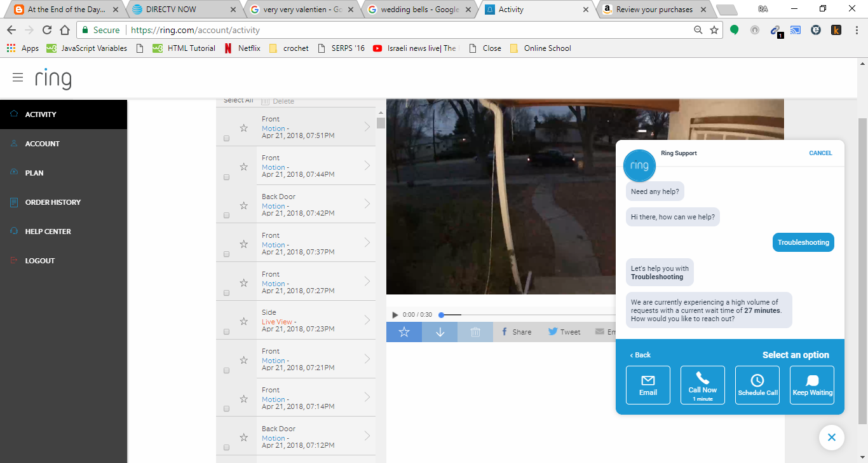868x463 pixels.
Task: Click the video progress seek bar
Action: [x=477, y=314]
